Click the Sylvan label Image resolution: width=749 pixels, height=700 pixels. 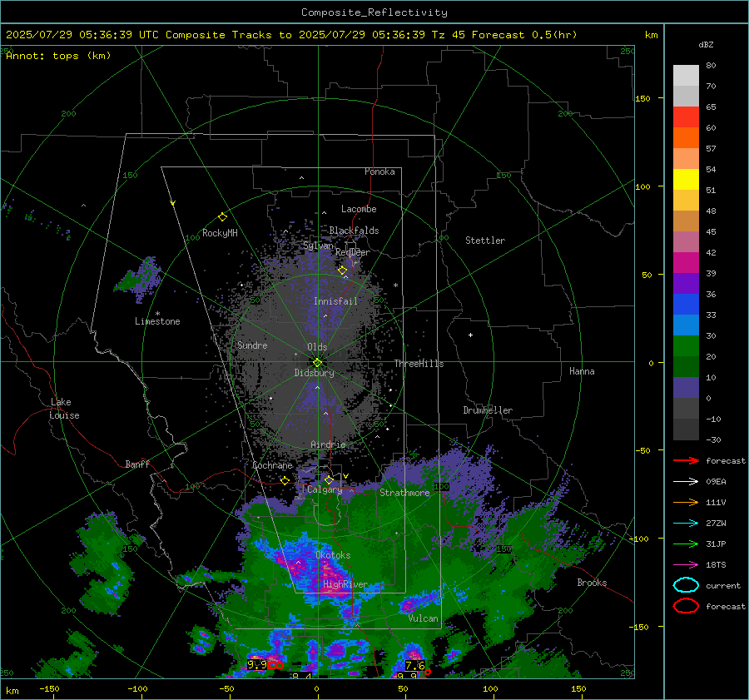coord(318,246)
